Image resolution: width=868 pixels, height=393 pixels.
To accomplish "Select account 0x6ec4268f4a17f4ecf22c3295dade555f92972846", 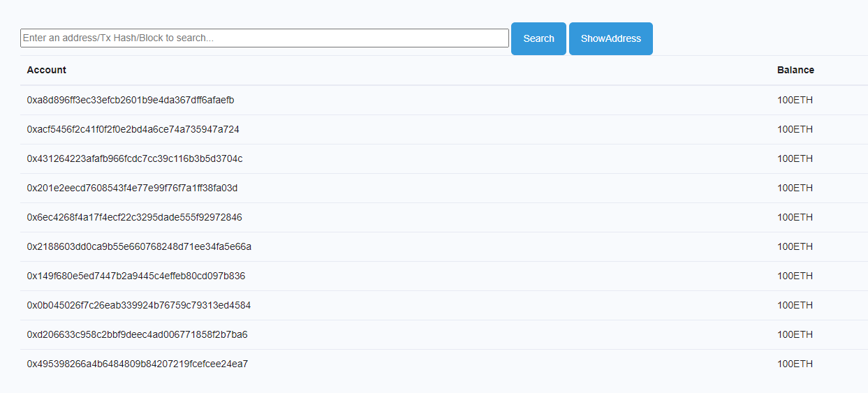I will coord(135,217).
